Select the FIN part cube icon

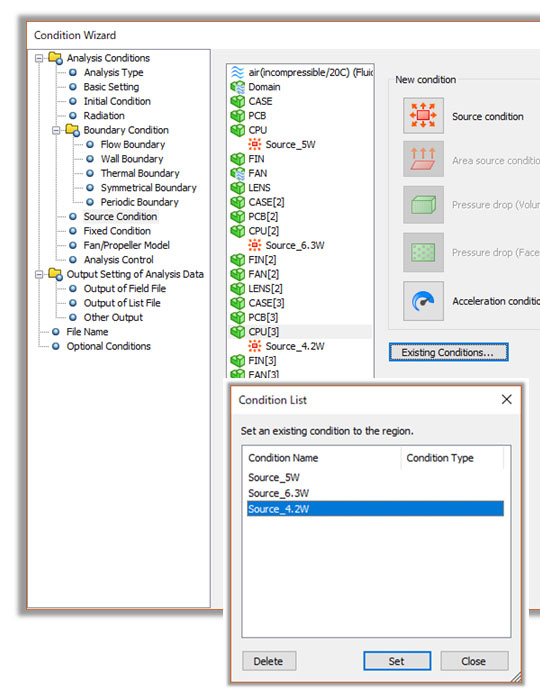238,159
